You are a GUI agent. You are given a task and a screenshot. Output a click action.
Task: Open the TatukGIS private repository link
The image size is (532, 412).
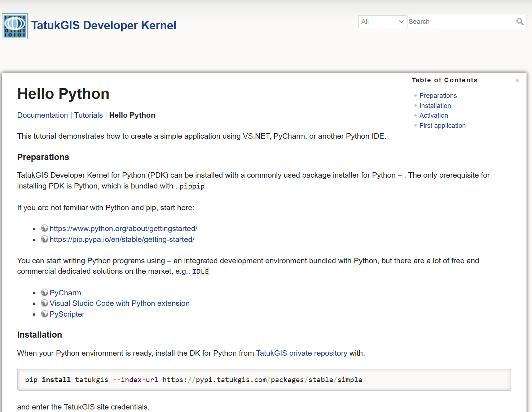tap(302, 353)
